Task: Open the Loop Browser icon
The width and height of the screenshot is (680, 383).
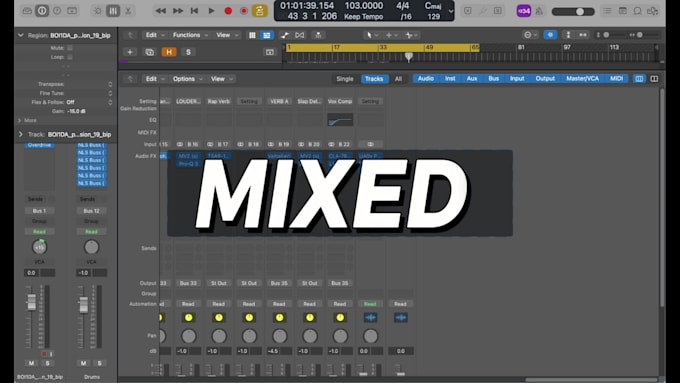Action: click(x=638, y=11)
